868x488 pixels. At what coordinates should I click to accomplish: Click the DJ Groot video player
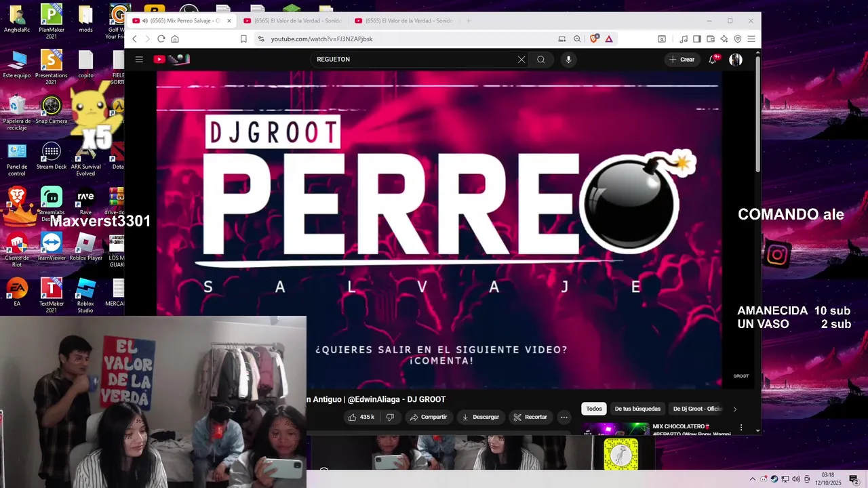click(439, 229)
